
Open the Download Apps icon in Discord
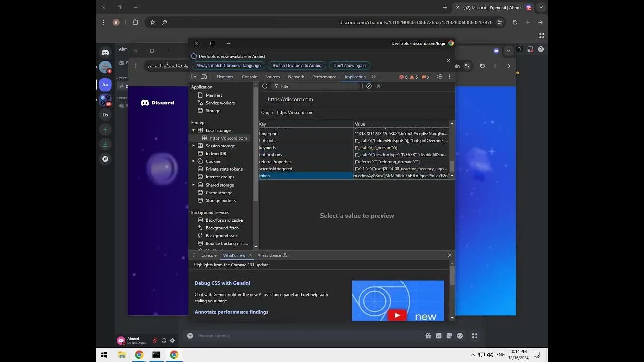tap(105, 144)
